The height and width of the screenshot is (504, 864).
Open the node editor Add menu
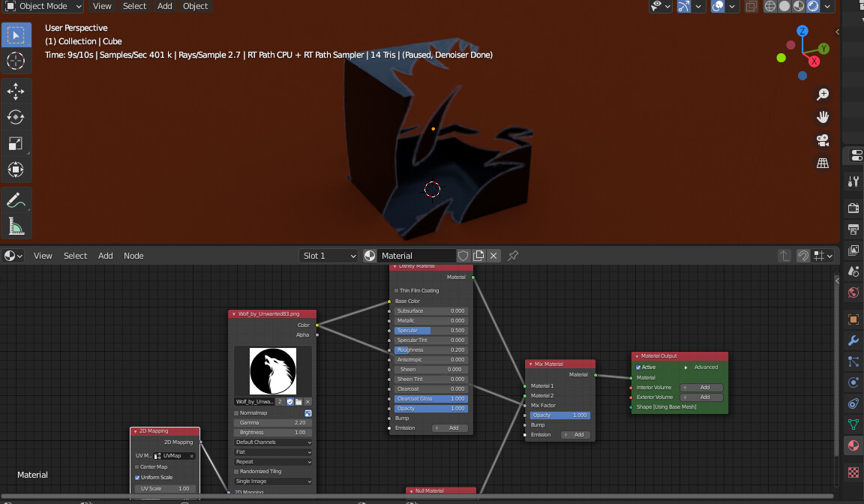(105, 256)
